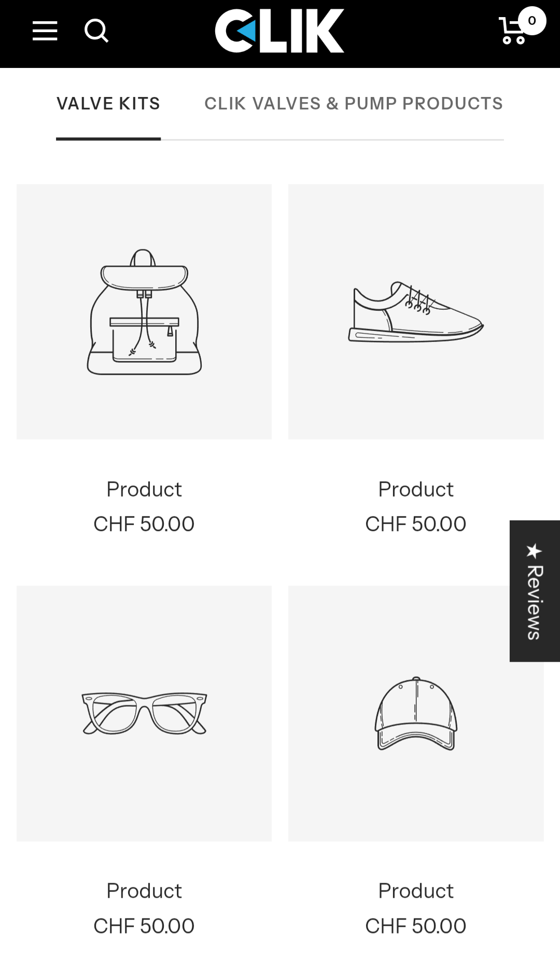Open the sneaker product image
This screenshot has width=560, height=961.
(416, 312)
